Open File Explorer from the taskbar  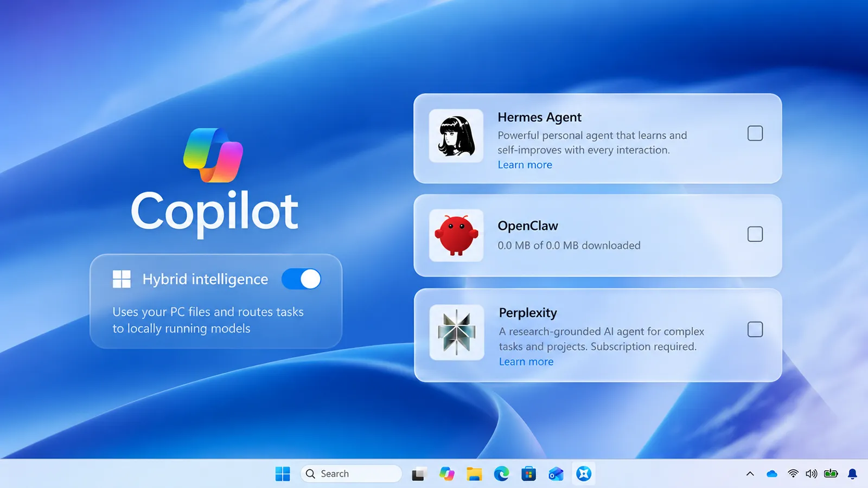pos(474,474)
